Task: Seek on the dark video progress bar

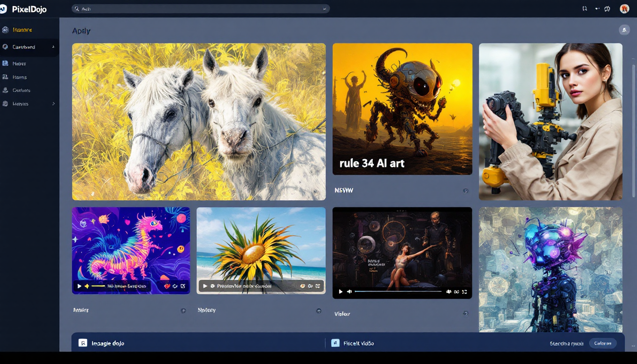Action: point(398,292)
